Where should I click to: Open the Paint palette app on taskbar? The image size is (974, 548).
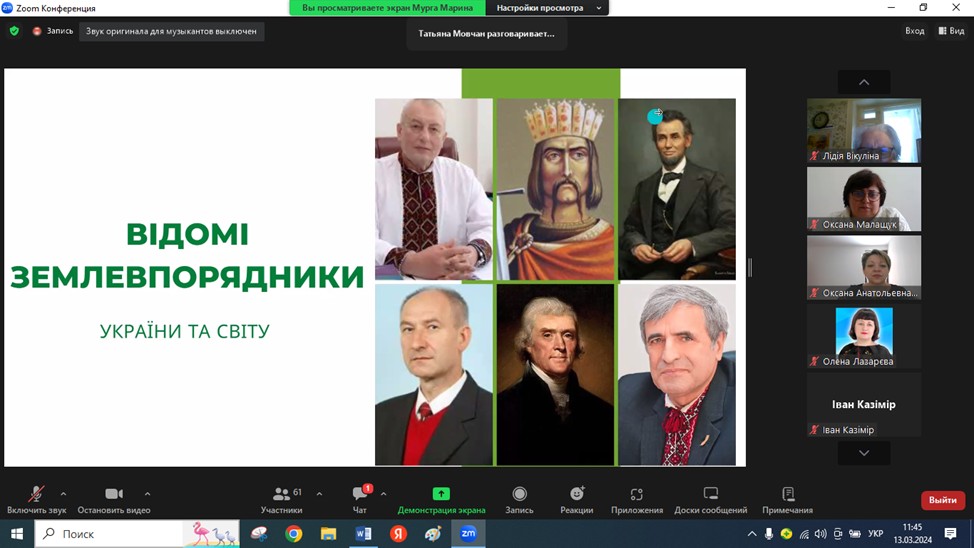tap(433, 534)
